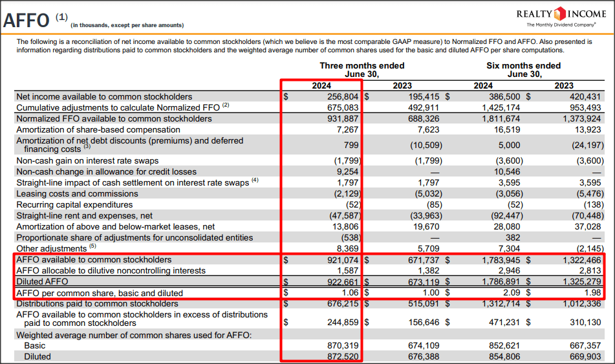Click The Monthly Dividend Company tagline
This screenshot has height=364, width=615.
coord(561,25)
